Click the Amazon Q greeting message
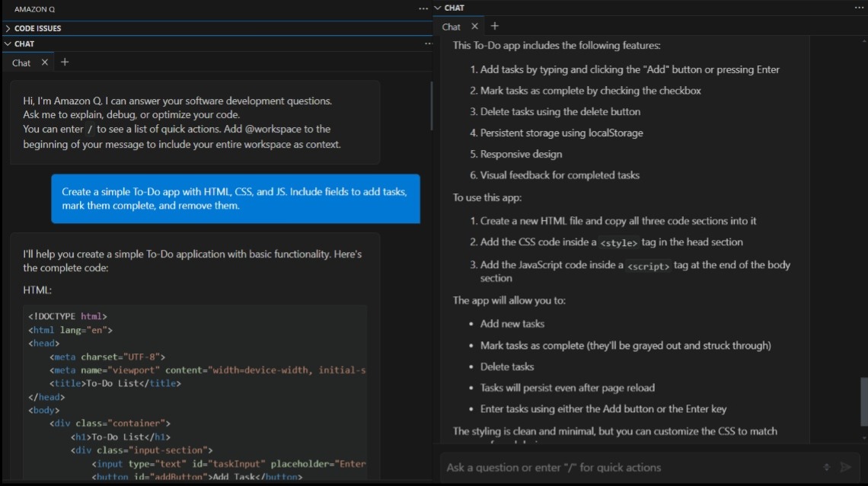 click(195, 123)
